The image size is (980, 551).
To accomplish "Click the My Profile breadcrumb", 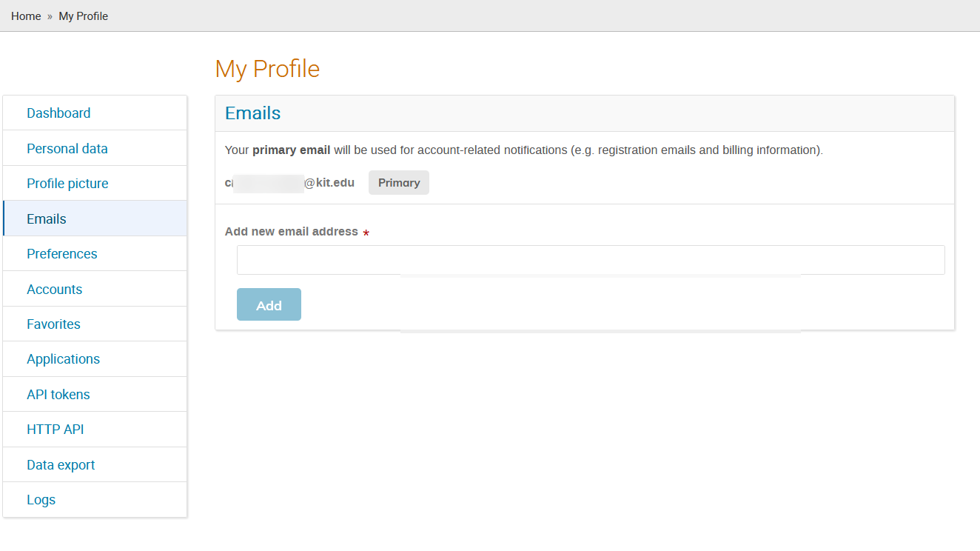I will click(x=84, y=16).
